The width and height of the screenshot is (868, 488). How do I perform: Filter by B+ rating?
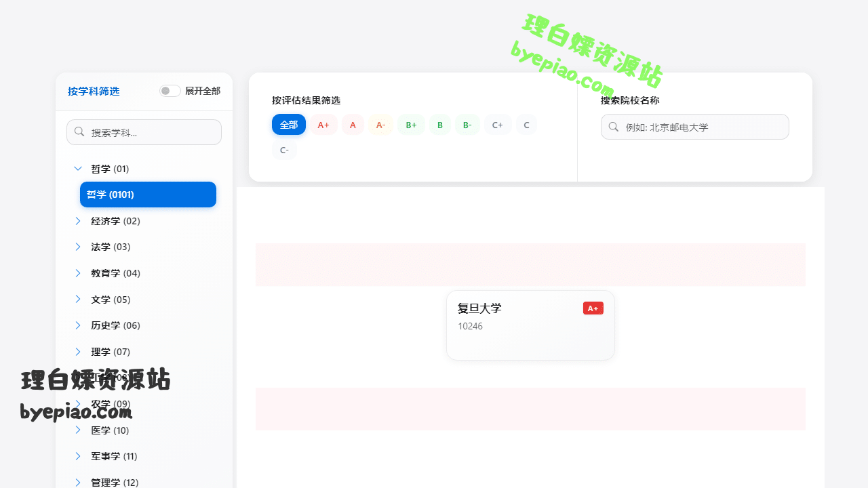[411, 125]
